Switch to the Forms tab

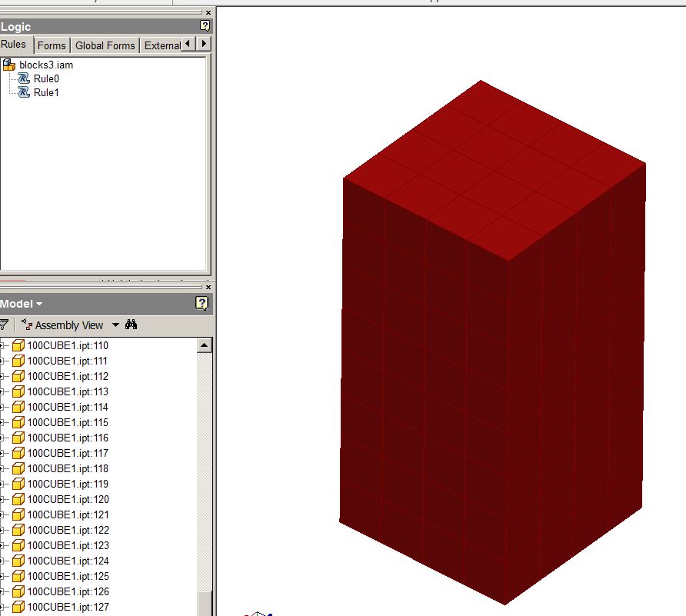click(x=51, y=45)
